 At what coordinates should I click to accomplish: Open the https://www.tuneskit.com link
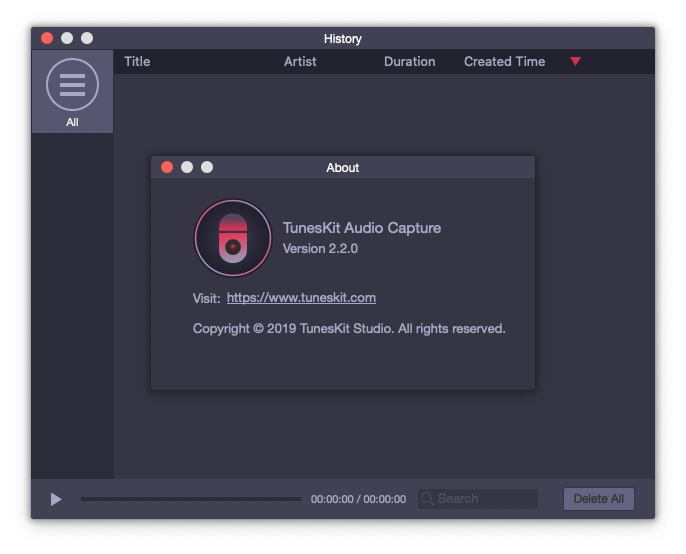click(301, 298)
